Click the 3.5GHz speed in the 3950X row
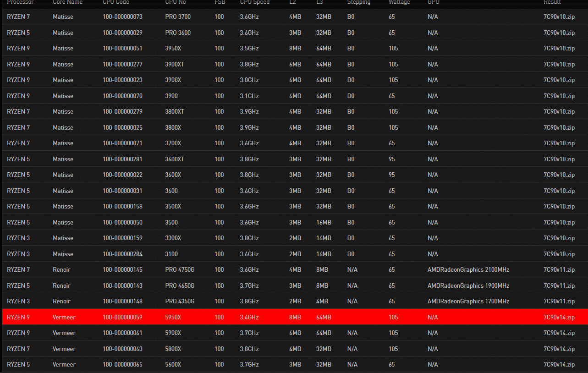Image resolution: width=588 pixels, height=373 pixels. point(249,48)
